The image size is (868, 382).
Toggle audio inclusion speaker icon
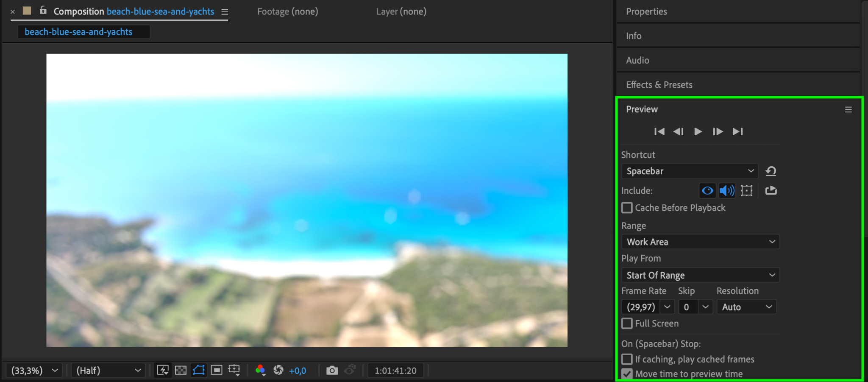tap(727, 191)
